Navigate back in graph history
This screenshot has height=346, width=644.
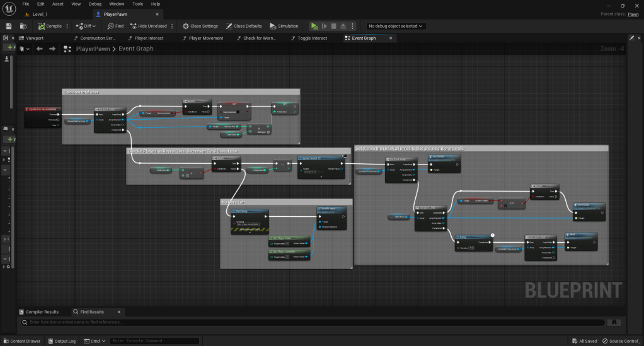click(x=40, y=49)
